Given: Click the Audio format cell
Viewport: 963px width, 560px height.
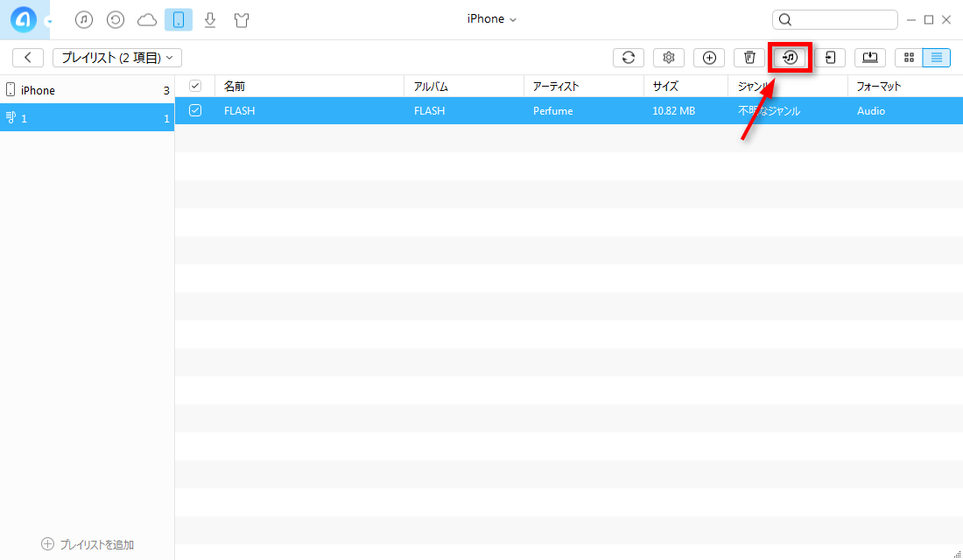Looking at the screenshot, I should (x=871, y=111).
